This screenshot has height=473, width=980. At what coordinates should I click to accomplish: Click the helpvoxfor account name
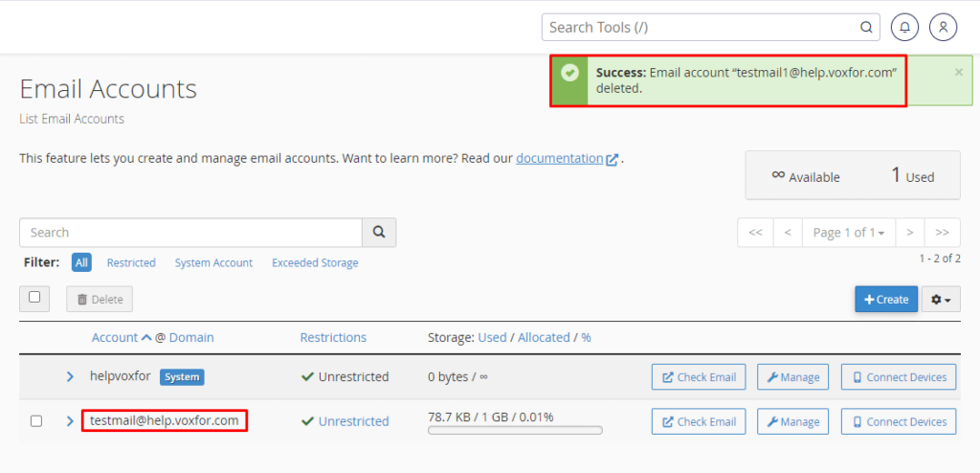pos(122,376)
